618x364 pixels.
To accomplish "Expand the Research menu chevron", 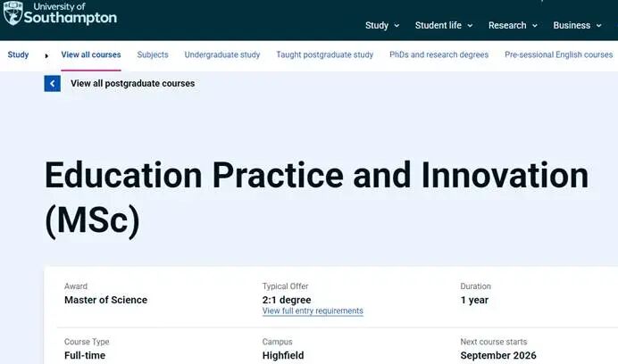I will pos(535,26).
